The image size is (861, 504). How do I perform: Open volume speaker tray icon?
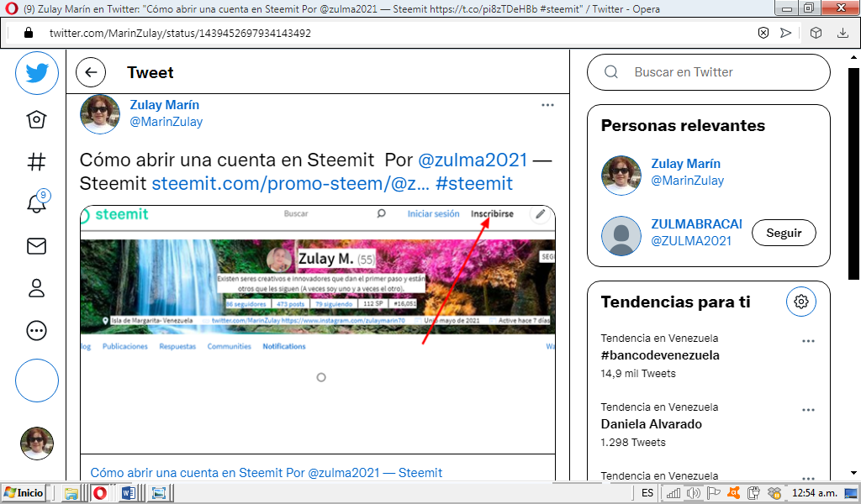click(694, 493)
